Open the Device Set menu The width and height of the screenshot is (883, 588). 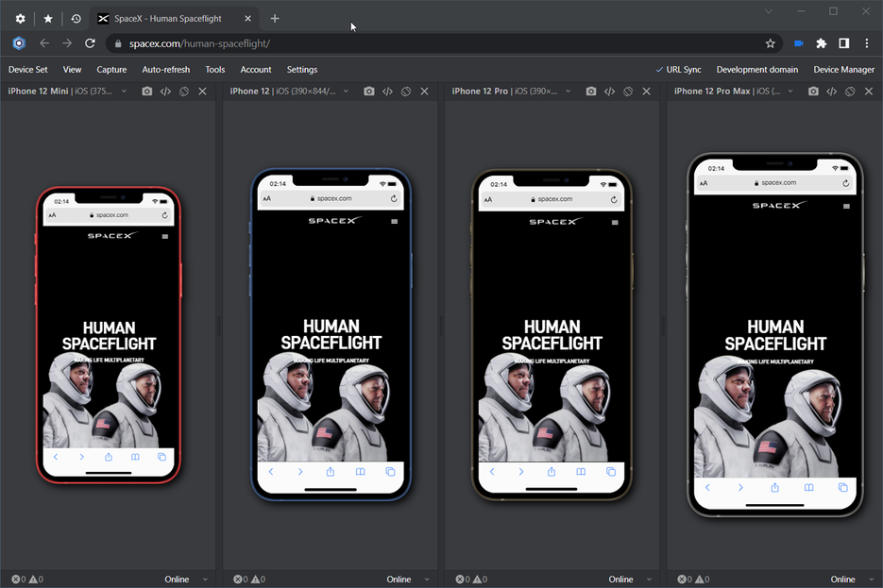point(28,70)
